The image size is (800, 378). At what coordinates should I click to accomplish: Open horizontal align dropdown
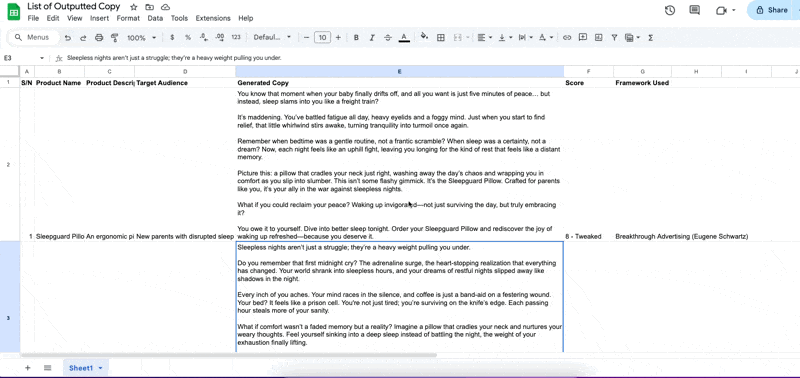coord(484,38)
